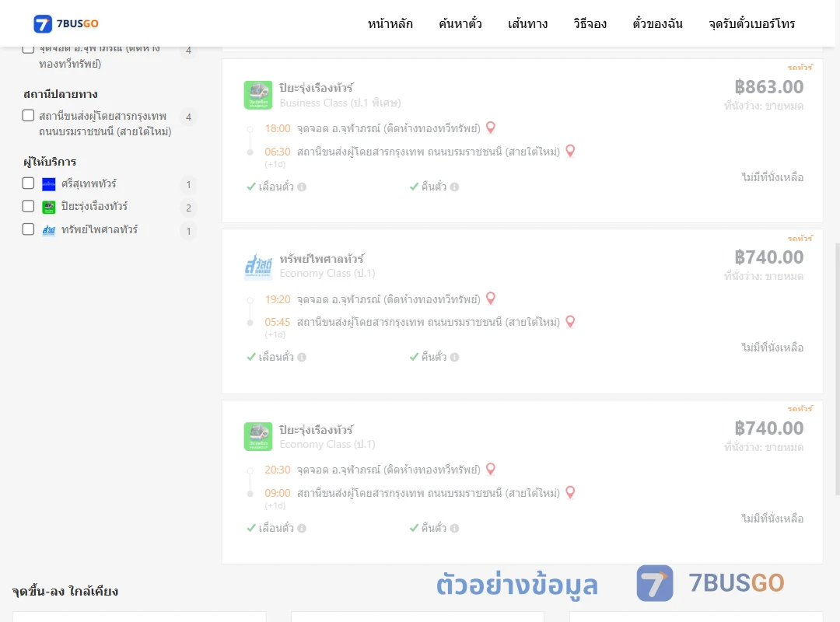840x622 pixels.
Task: Click the green checkmark beside คืนตั๋ว on 19:20 trip
Action: (x=414, y=357)
